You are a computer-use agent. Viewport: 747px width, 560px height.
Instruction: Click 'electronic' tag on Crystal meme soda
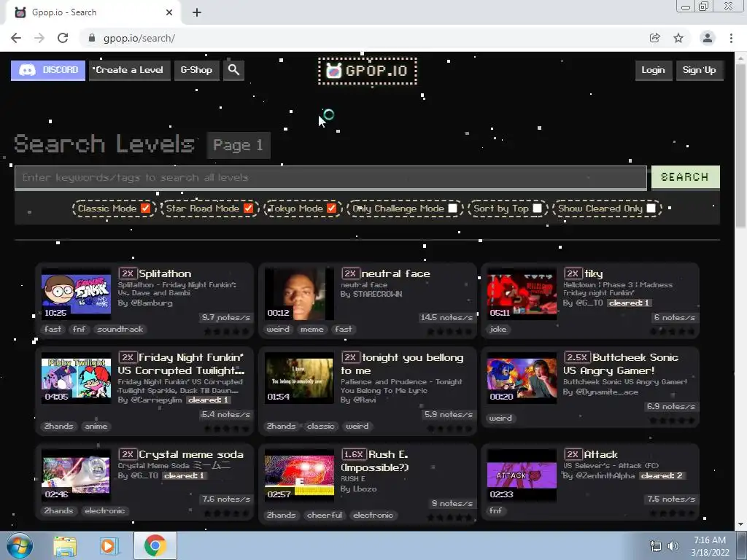tap(105, 510)
